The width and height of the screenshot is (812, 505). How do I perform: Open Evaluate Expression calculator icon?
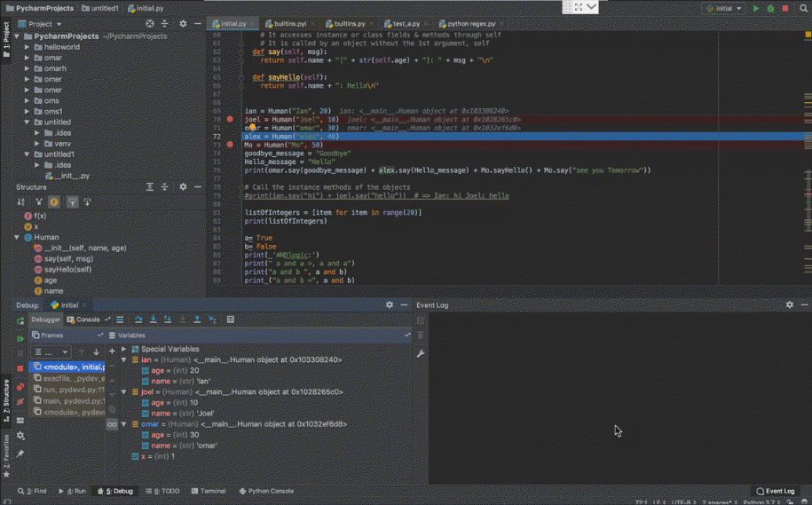tap(231, 320)
